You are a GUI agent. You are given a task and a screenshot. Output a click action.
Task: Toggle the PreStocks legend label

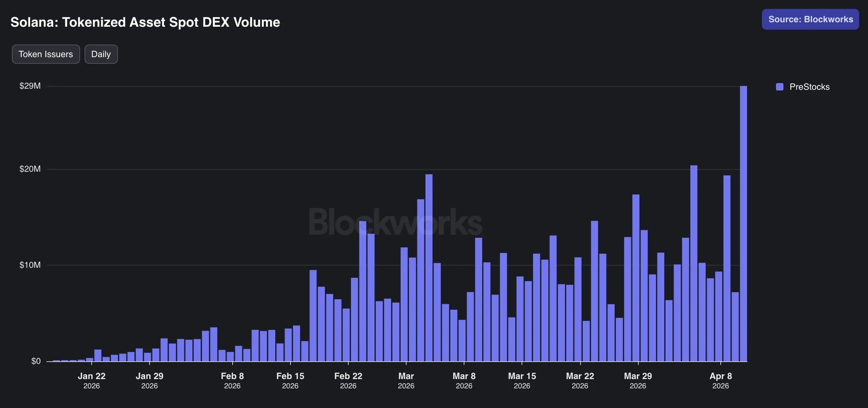pos(809,87)
